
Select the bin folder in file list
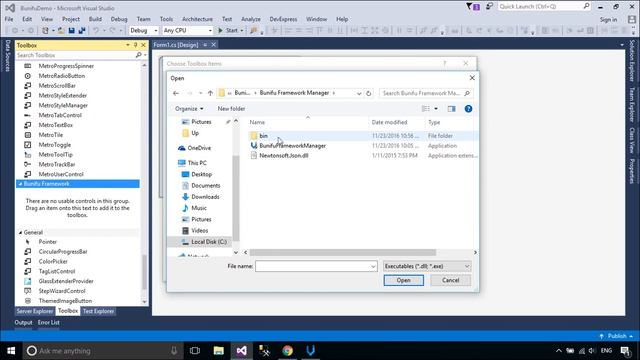[264, 136]
